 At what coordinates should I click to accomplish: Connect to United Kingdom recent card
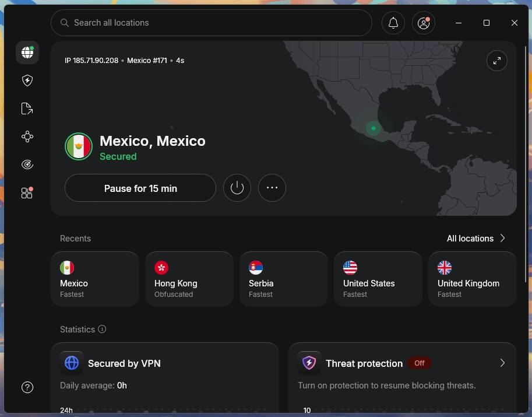point(473,279)
